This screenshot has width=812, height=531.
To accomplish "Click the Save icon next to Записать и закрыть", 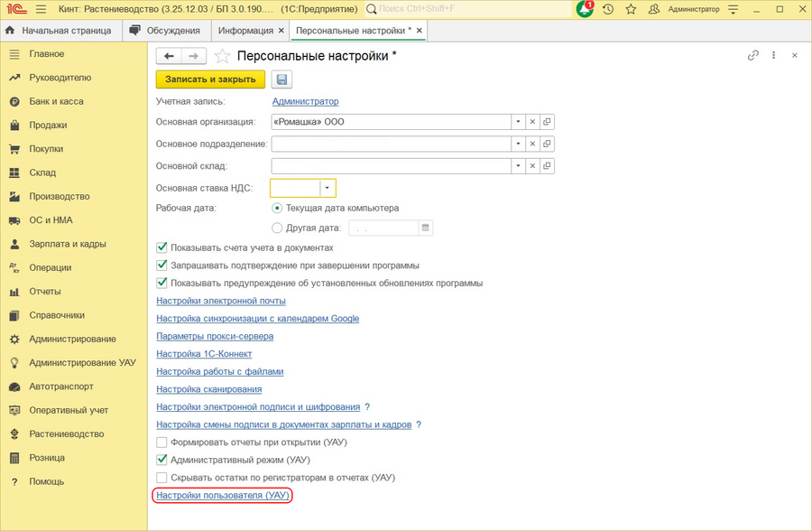I will coord(281,79).
